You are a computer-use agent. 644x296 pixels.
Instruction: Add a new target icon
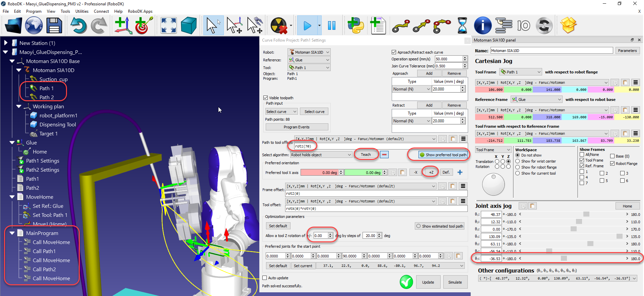(144, 25)
